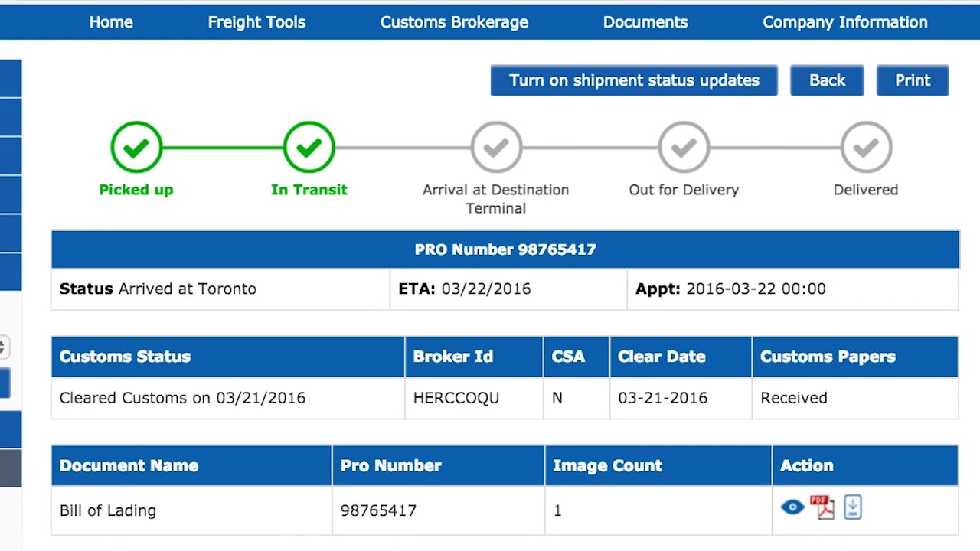The width and height of the screenshot is (980, 551).
Task: Download the Bill of Lading file
Action: (852, 507)
